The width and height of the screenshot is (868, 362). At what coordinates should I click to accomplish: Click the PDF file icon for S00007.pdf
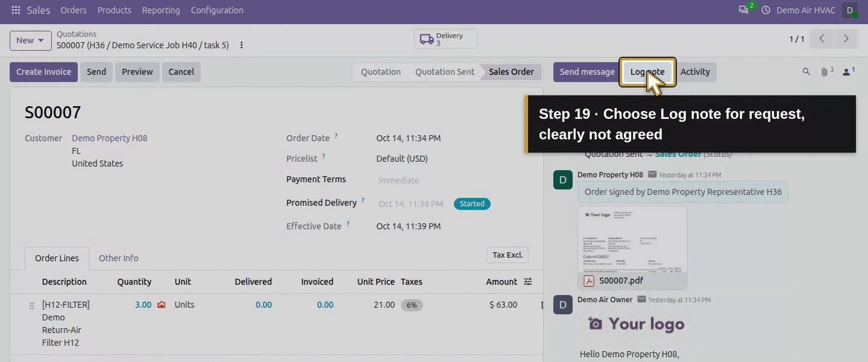point(588,281)
